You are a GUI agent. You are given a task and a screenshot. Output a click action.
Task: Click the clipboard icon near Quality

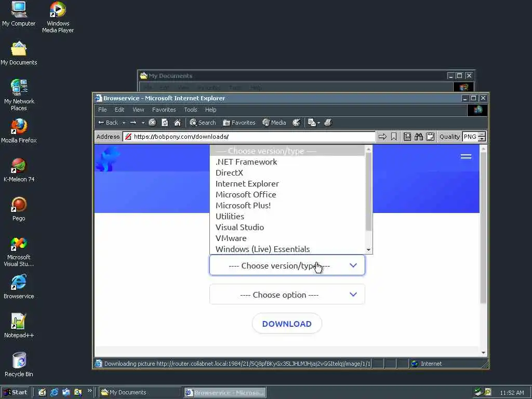tap(430, 137)
